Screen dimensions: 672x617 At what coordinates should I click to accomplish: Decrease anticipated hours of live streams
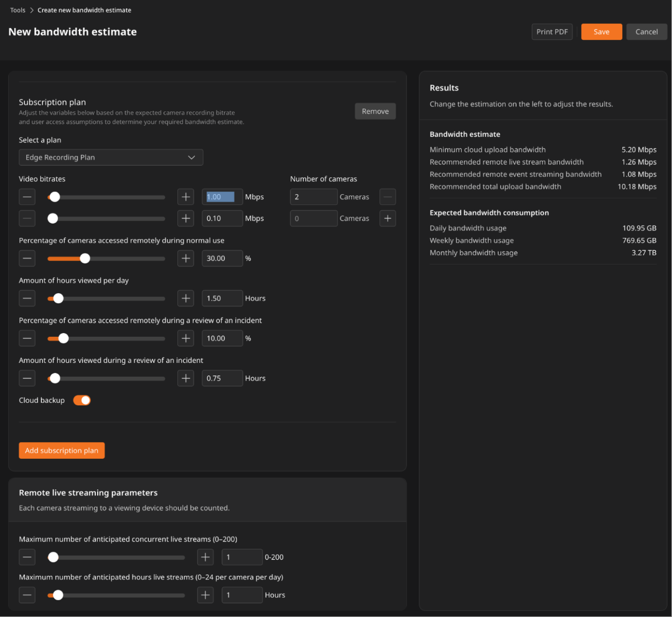[27, 595]
